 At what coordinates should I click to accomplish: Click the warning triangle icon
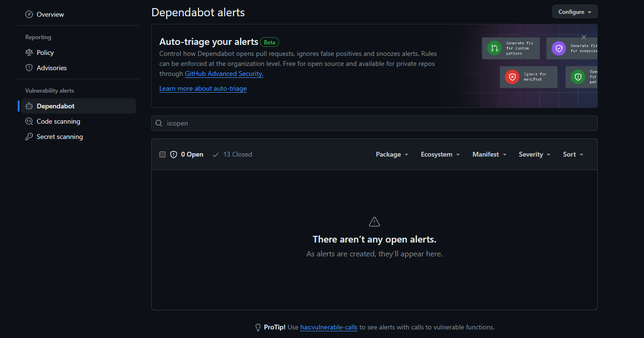pos(374,222)
